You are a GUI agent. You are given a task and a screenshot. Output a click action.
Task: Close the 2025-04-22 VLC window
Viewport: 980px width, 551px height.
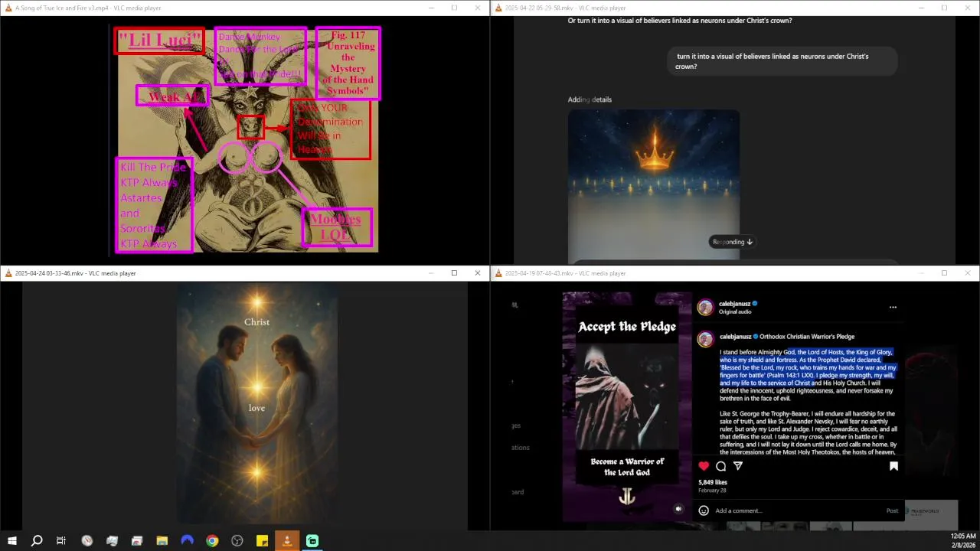click(968, 8)
